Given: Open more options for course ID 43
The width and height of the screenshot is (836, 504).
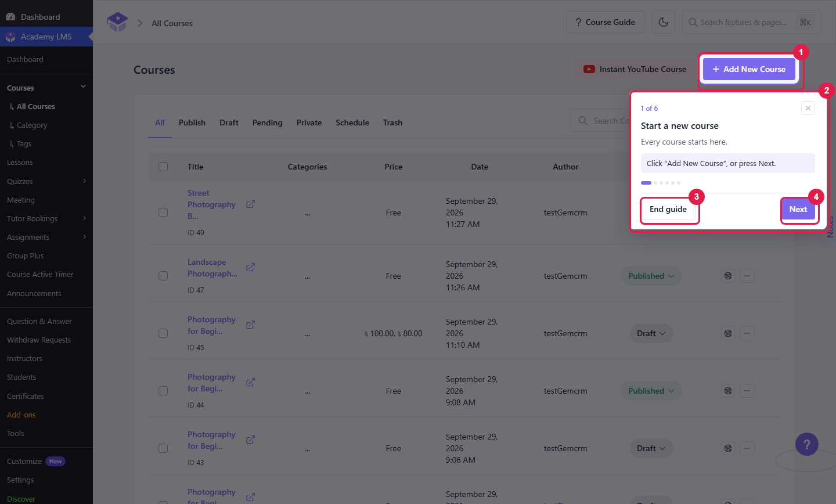Looking at the screenshot, I should pyautogui.click(x=747, y=448).
